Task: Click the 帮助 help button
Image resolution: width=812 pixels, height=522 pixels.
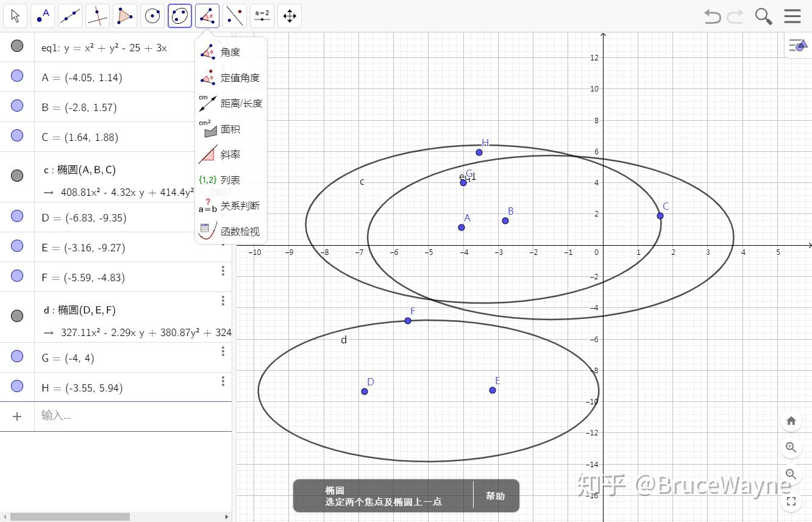Action: click(x=496, y=496)
